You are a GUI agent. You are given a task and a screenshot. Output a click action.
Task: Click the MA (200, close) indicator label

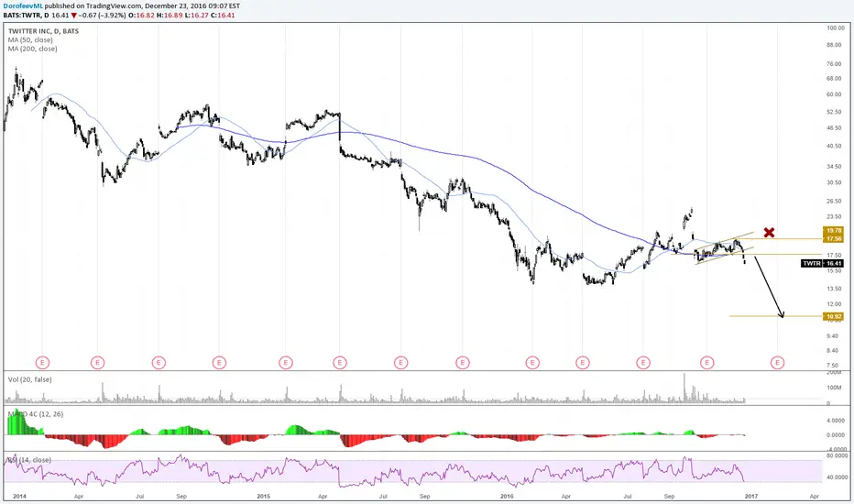32,49
